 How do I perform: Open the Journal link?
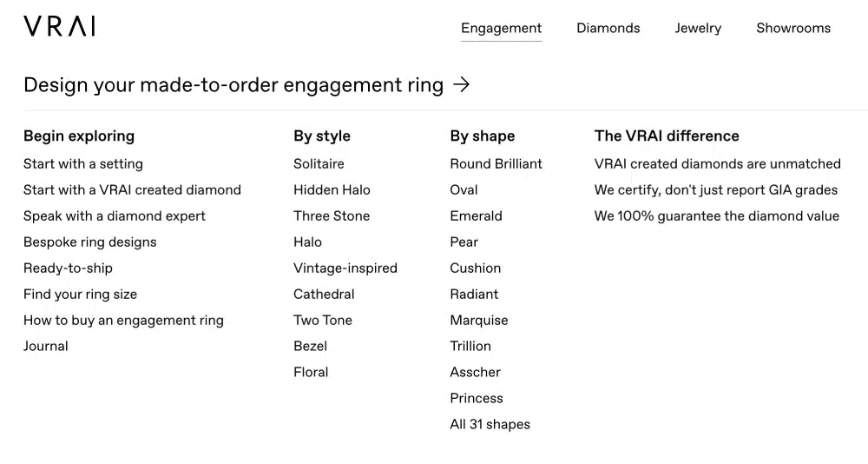(46, 346)
